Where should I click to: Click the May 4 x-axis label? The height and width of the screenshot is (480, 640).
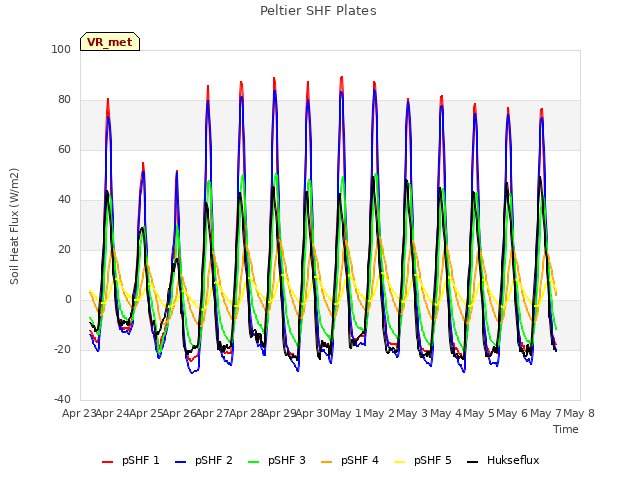click(446, 413)
